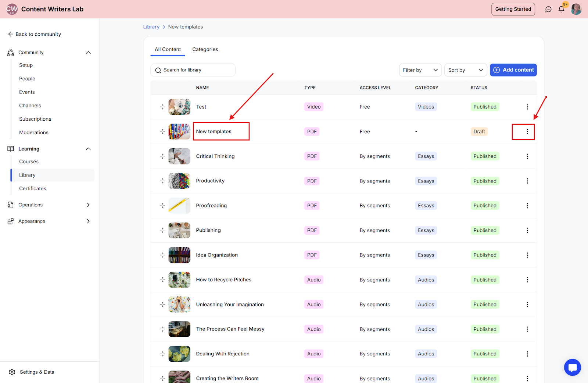Open the chat messages icon in header
588x383 pixels.
(x=548, y=9)
